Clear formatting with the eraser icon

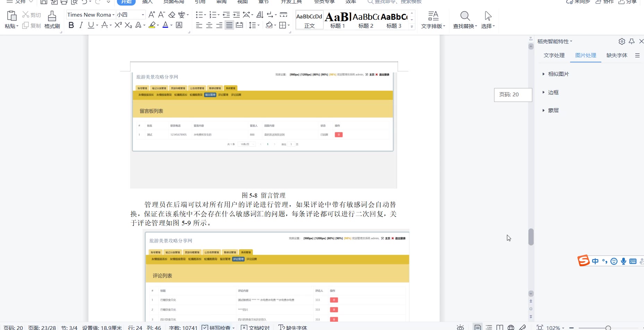point(172,15)
